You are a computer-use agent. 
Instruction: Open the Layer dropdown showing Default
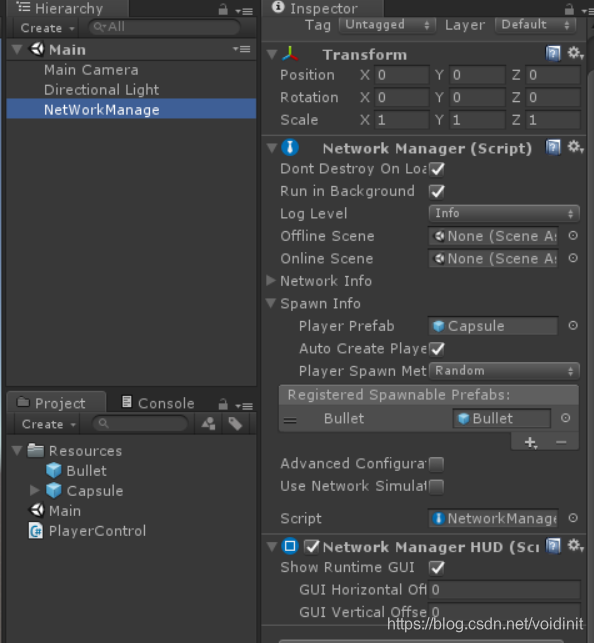535,25
